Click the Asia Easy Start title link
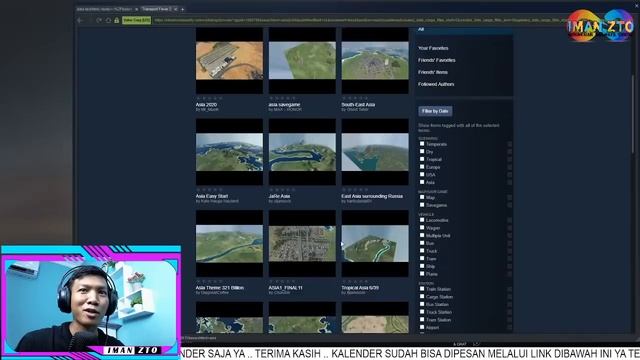The width and height of the screenshot is (640, 360). point(212,196)
